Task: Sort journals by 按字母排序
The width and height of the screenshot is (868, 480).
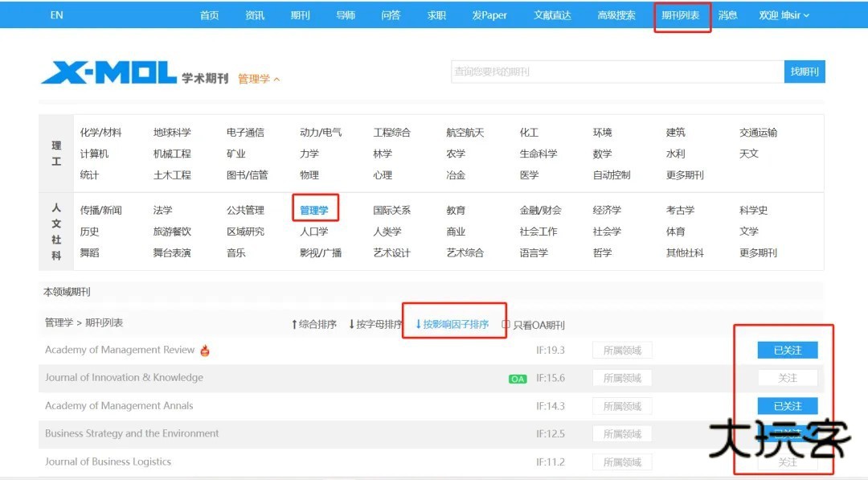Action: coord(375,325)
